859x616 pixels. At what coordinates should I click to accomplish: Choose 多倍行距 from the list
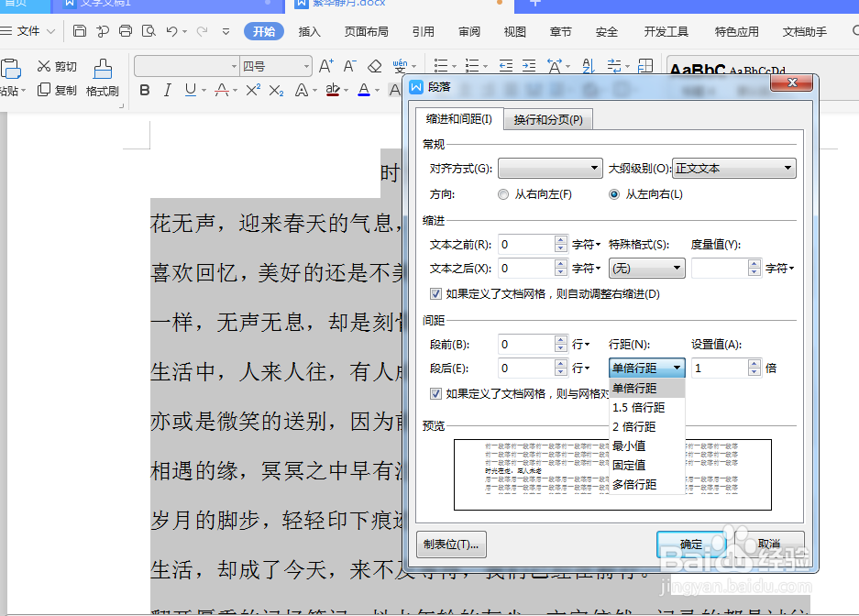point(647,485)
